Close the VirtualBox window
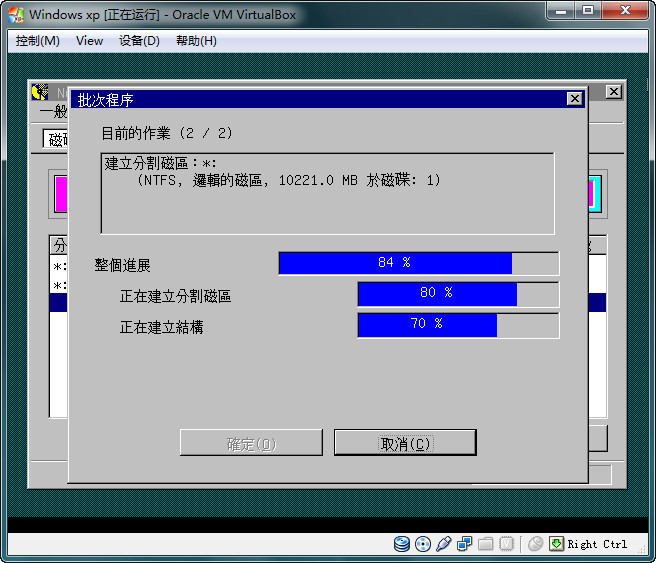 (625, 10)
